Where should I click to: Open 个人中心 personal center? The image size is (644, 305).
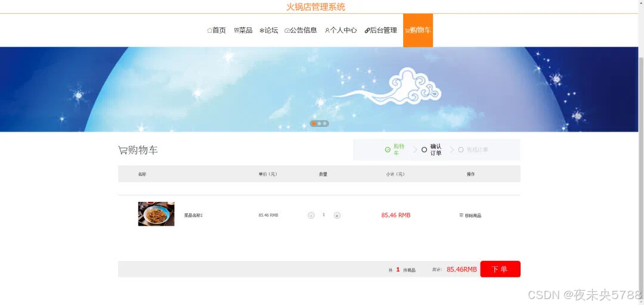tap(341, 30)
